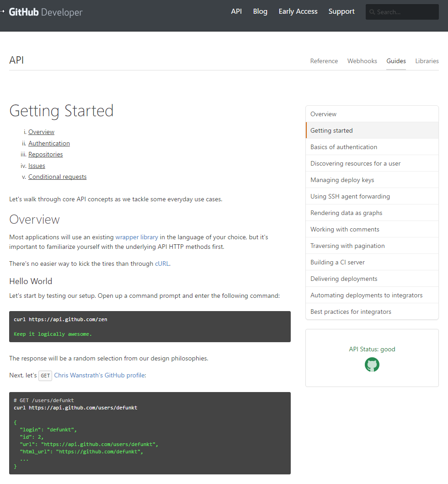Jump to Authentication section link

[x=49, y=143]
